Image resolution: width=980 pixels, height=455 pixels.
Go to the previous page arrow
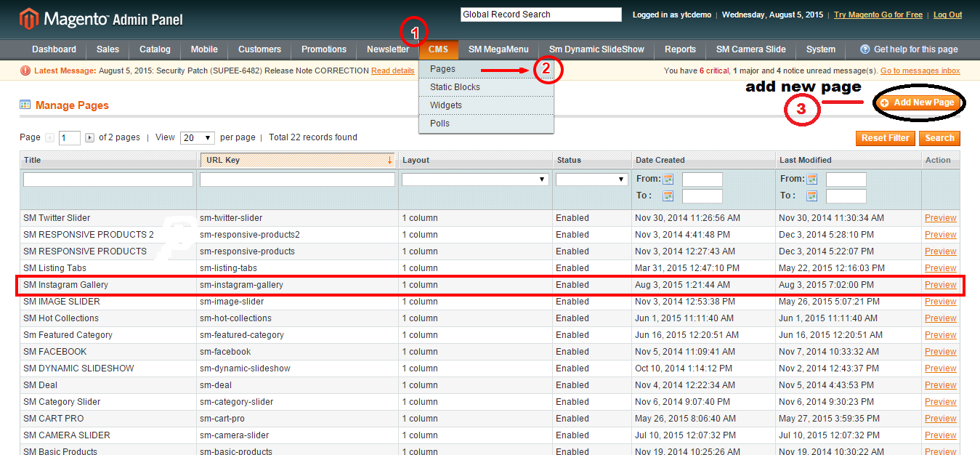[49, 137]
